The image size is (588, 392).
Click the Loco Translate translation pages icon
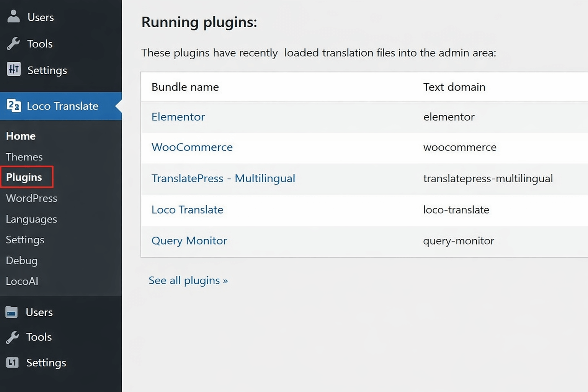13,106
